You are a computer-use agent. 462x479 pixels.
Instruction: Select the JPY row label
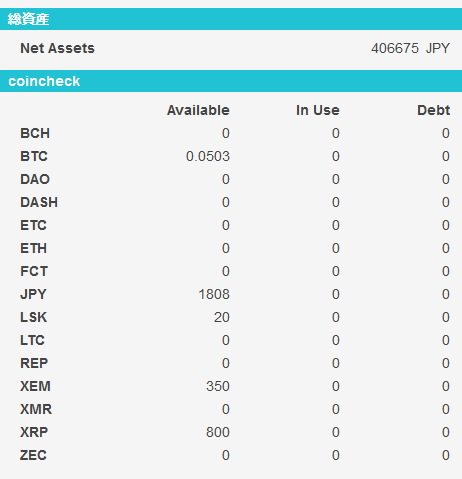tap(33, 294)
